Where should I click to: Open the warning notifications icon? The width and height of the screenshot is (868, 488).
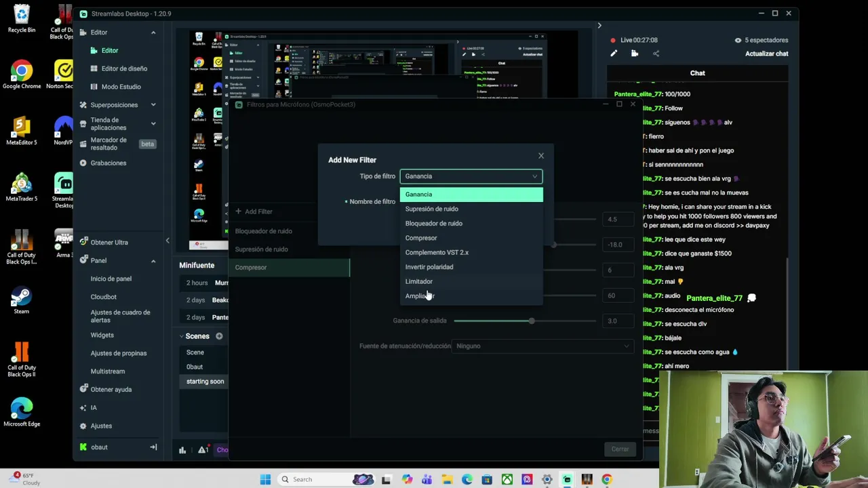point(202,450)
